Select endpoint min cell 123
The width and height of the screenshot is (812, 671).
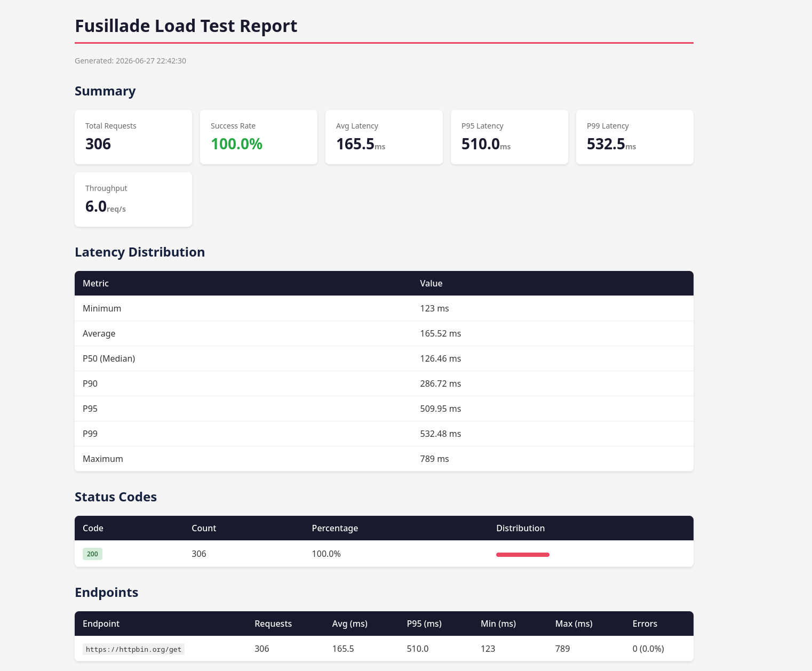(488, 649)
